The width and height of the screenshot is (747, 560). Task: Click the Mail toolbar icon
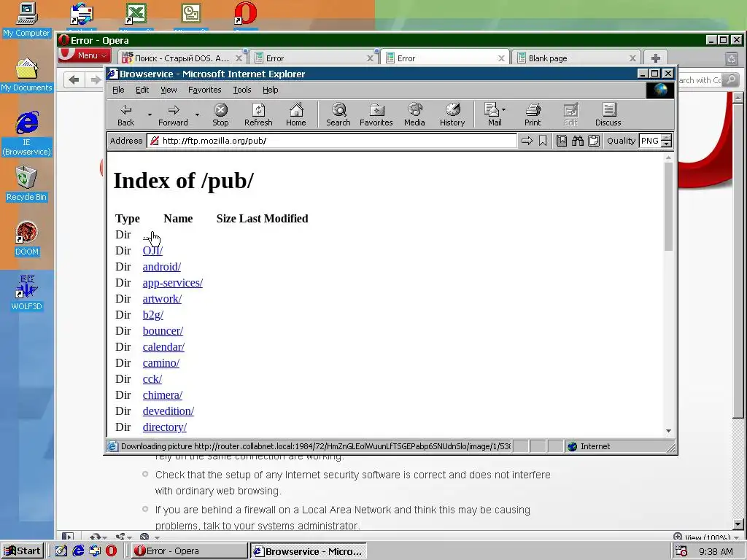pyautogui.click(x=491, y=115)
